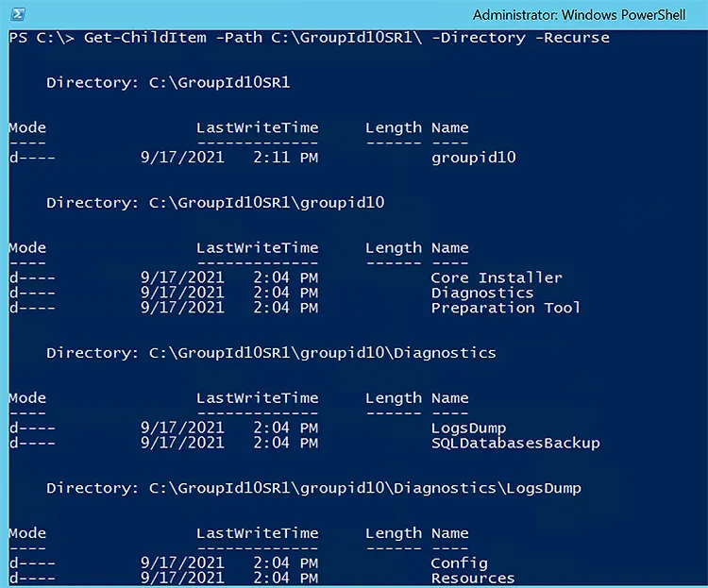Click the date on the 'LogsDump' row

(x=182, y=428)
